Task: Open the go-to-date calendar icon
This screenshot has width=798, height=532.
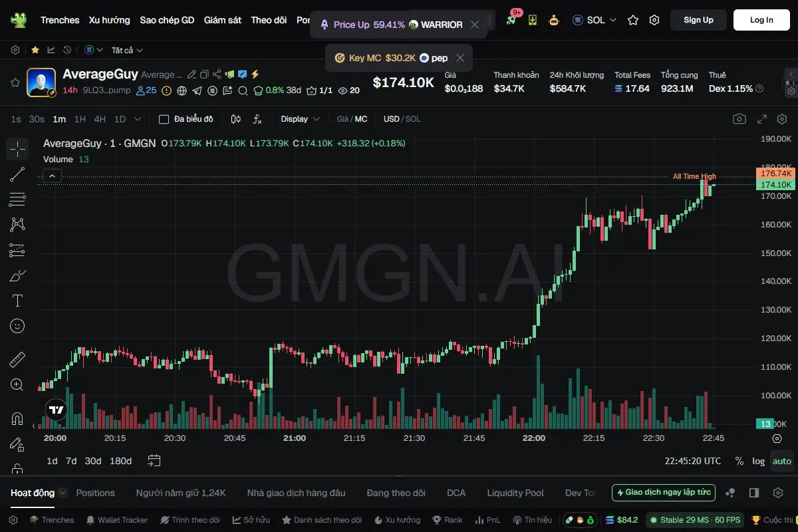Action: point(154,461)
